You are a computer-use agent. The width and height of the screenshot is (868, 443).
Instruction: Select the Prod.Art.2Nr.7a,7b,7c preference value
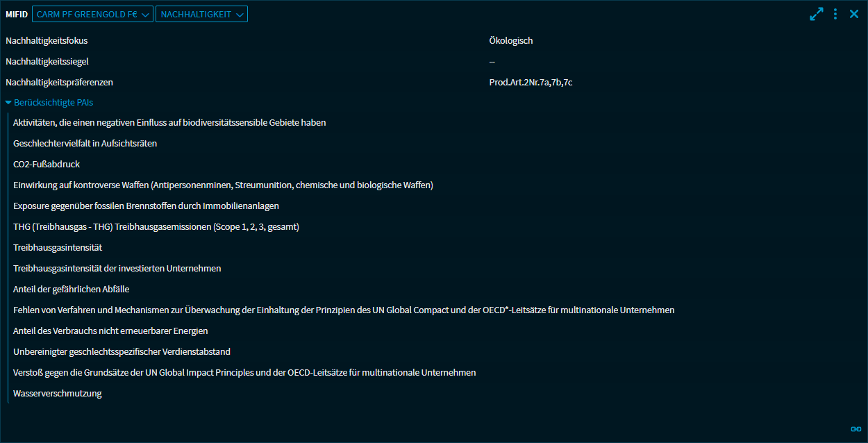pos(531,83)
